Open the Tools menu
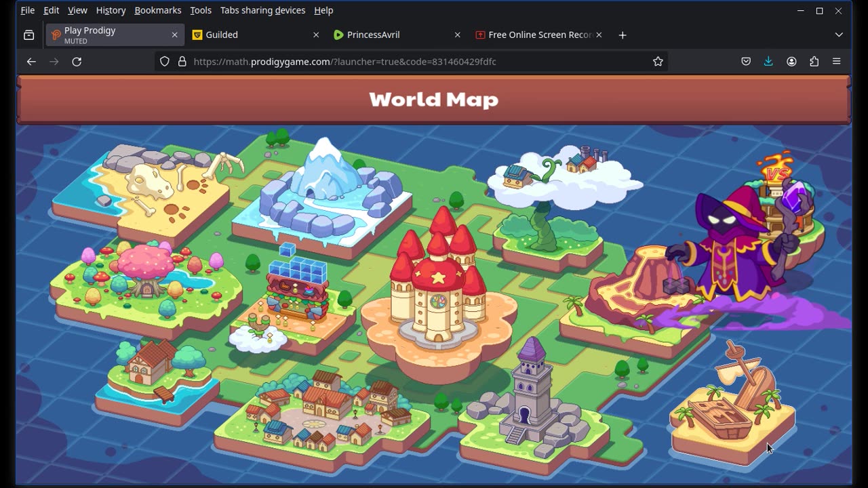The height and width of the screenshot is (488, 868). (201, 10)
